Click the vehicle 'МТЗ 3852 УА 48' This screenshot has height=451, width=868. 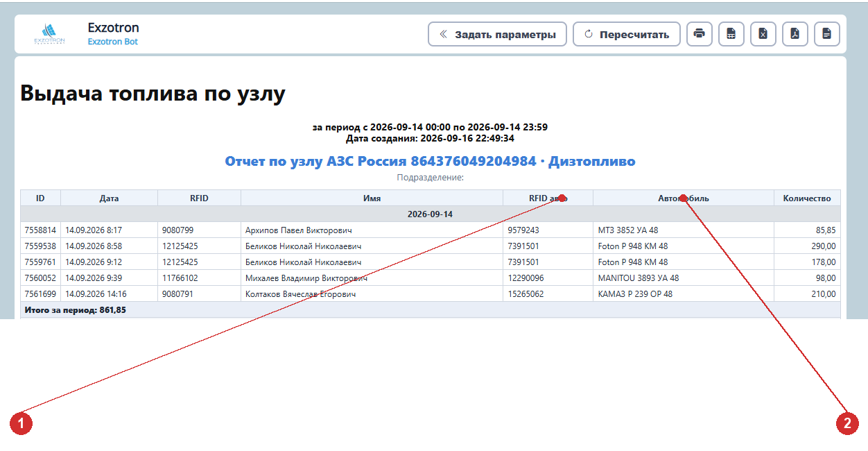coord(630,230)
